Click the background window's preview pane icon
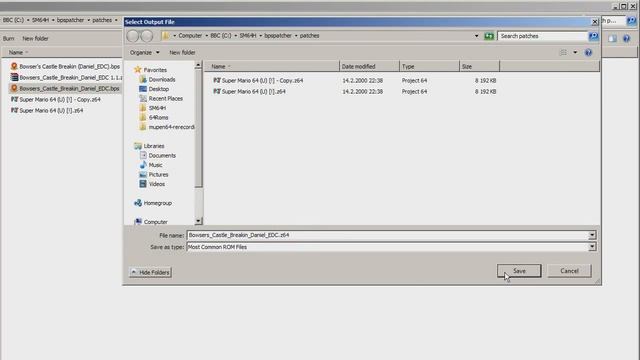The height and width of the screenshot is (360, 640). [x=613, y=39]
